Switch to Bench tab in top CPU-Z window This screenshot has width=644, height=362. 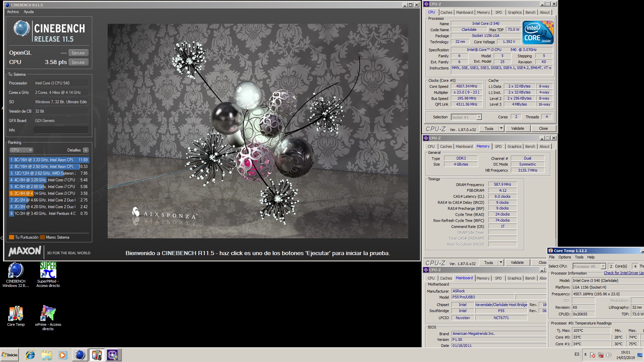point(530,12)
